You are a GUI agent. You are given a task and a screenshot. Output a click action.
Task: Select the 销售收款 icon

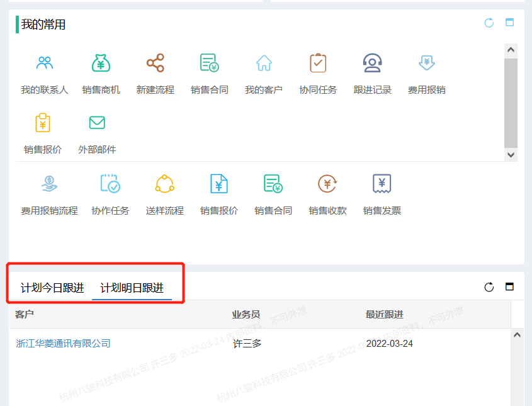click(x=327, y=184)
